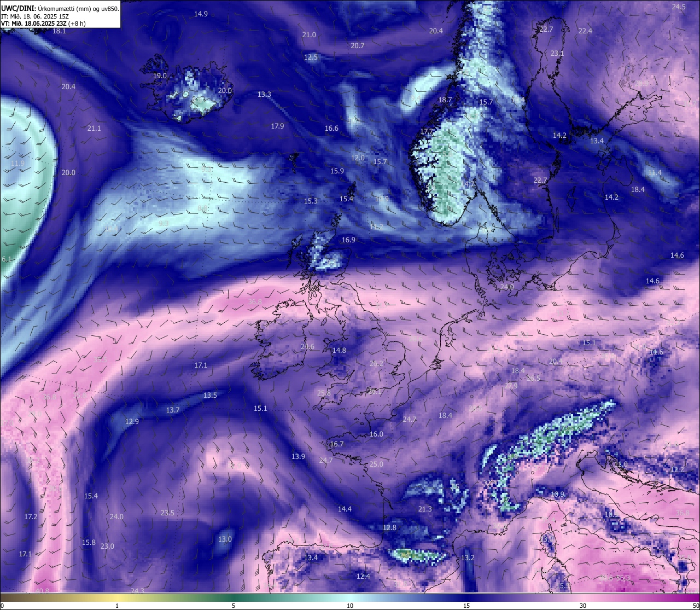Click the 17.2 value label
The width and height of the screenshot is (700, 610).
click(x=31, y=517)
